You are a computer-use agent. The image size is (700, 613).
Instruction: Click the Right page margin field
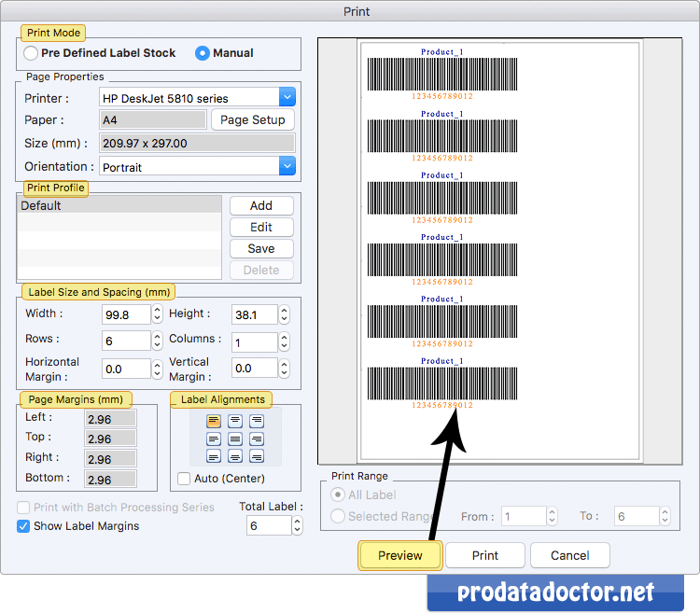tap(110, 459)
